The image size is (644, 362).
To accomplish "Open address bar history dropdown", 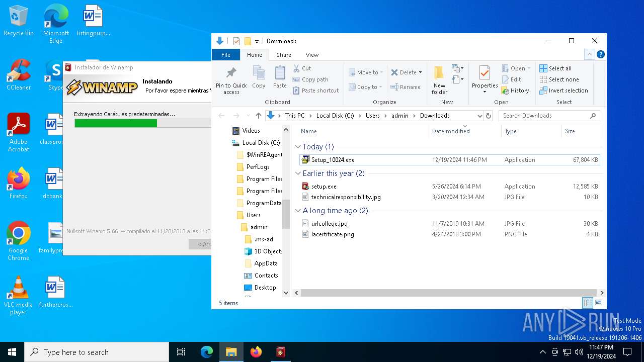I will coord(479,116).
